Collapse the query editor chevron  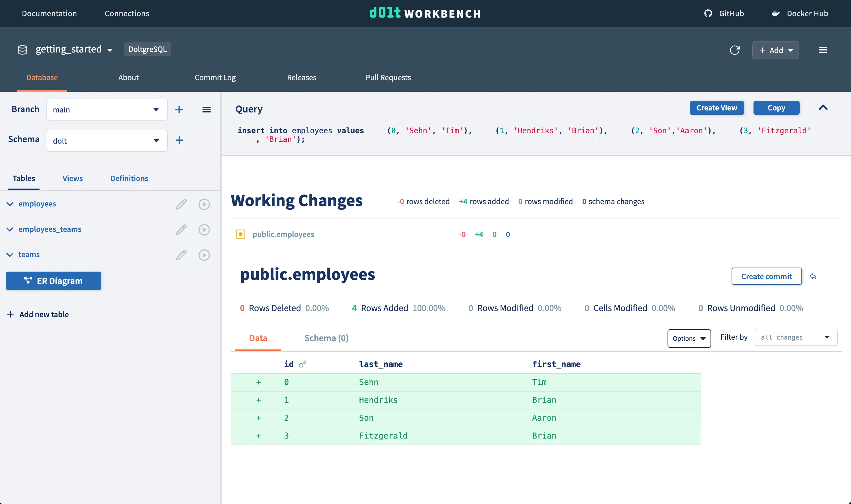(x=823, y=108)
